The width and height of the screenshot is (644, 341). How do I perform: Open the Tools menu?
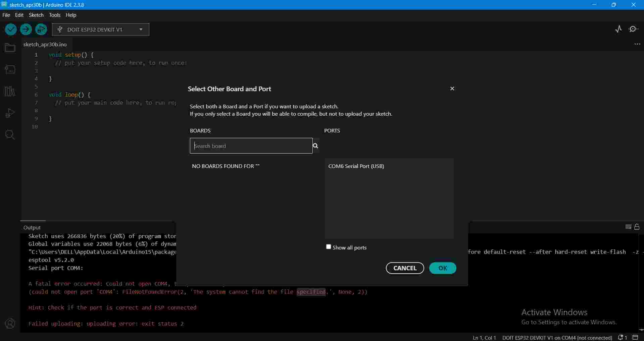(55, 15)
